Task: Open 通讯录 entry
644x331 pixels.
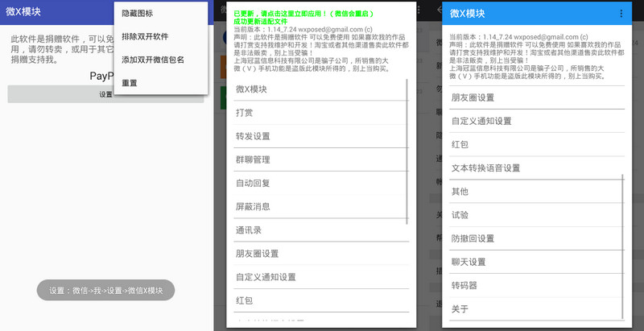Action: 321,230
